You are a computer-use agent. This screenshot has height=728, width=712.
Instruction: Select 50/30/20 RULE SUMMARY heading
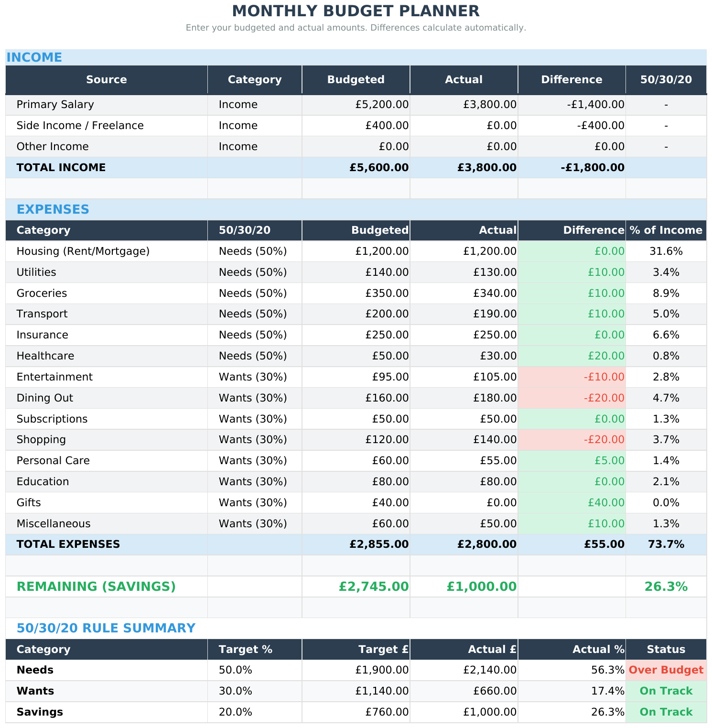click(x=106, y=628)
